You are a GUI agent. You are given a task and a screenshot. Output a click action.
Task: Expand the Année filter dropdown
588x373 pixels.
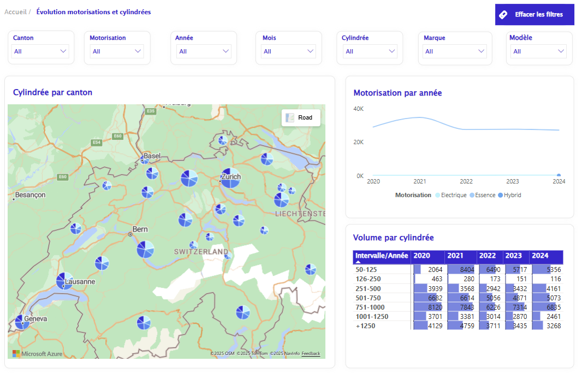coord(204,51)
